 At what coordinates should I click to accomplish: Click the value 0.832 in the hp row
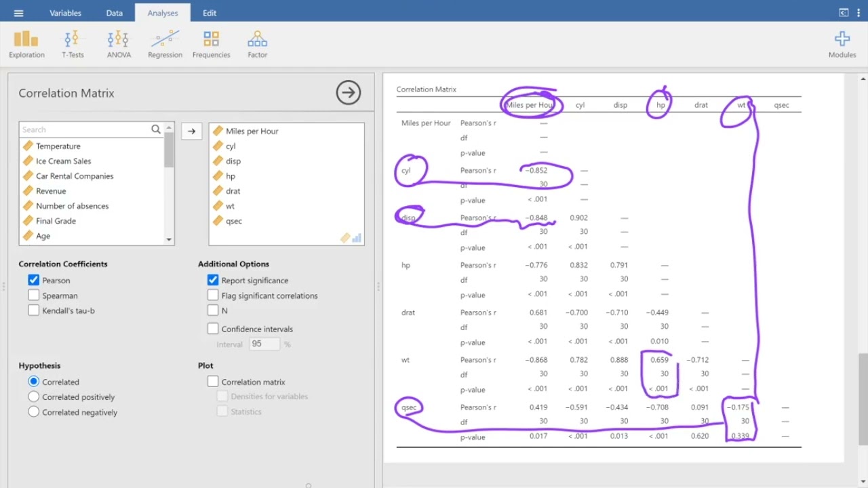click(x=579, y=265)
